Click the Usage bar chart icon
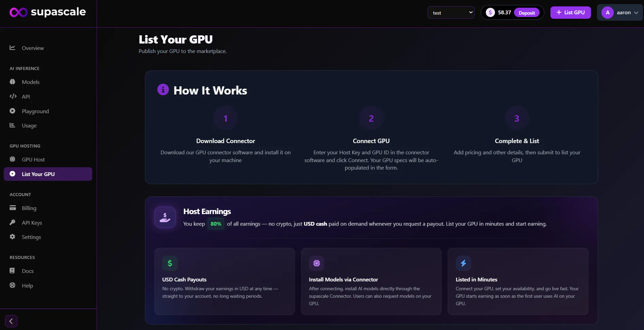 (x=13, y=125)
